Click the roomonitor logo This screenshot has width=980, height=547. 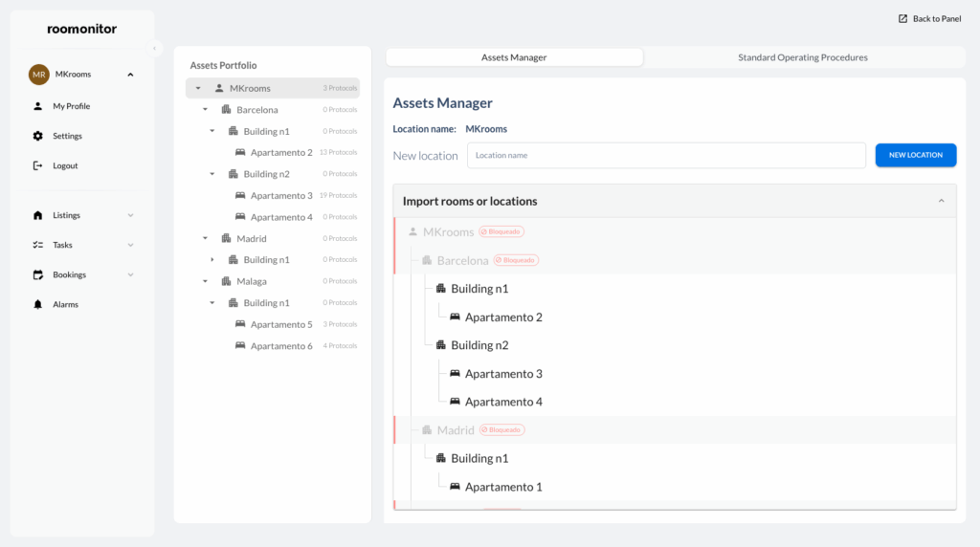tap(82, 29)
